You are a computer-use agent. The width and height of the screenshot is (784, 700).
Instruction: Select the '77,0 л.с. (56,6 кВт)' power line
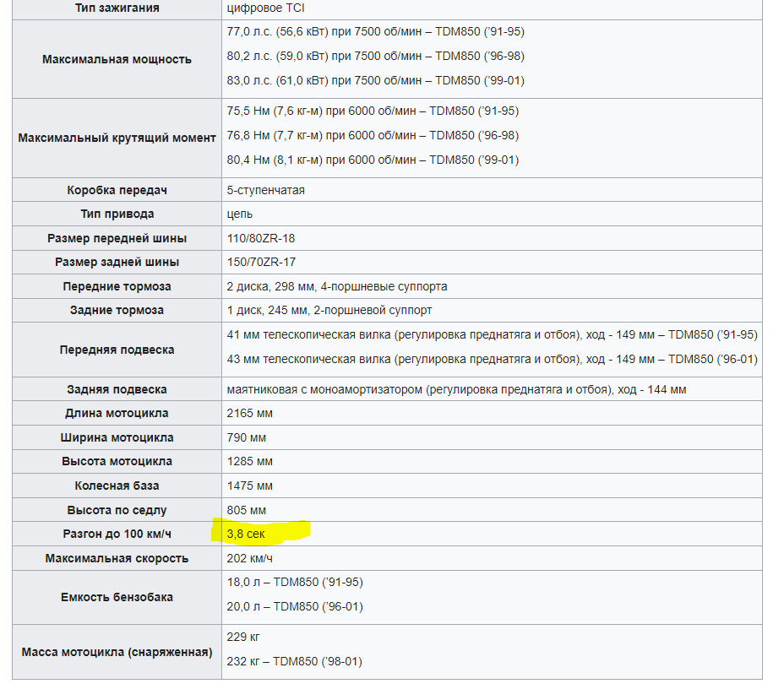click(375, 31)
